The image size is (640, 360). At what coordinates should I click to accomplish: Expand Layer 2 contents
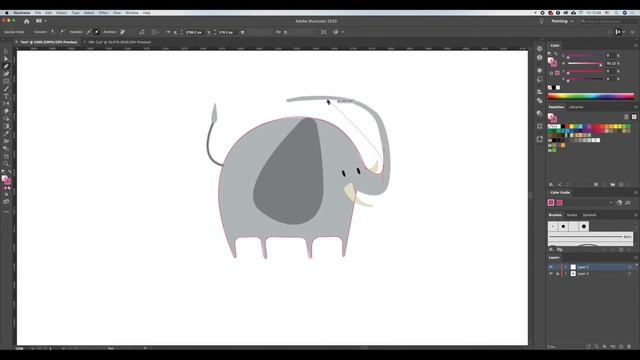[x=566, y=267]
